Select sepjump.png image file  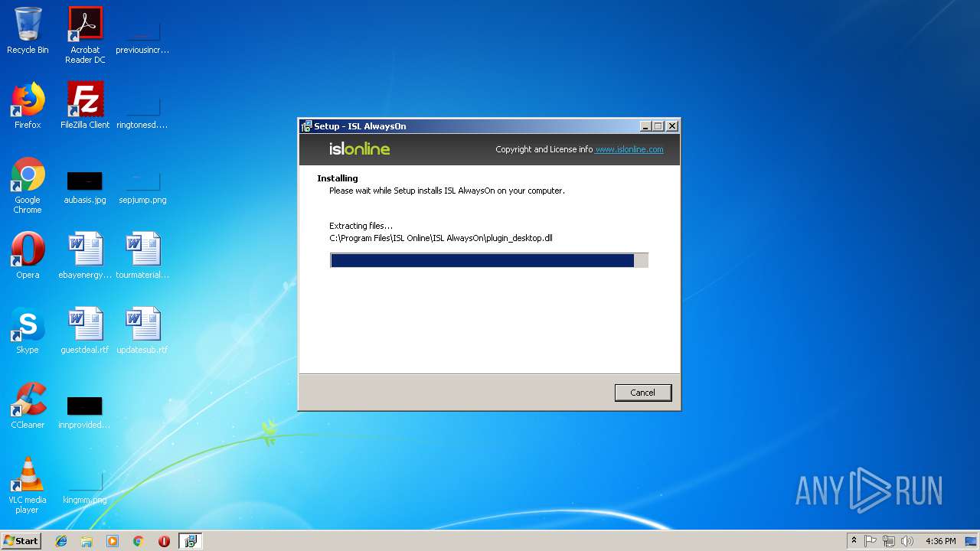[x=142, y=187]
